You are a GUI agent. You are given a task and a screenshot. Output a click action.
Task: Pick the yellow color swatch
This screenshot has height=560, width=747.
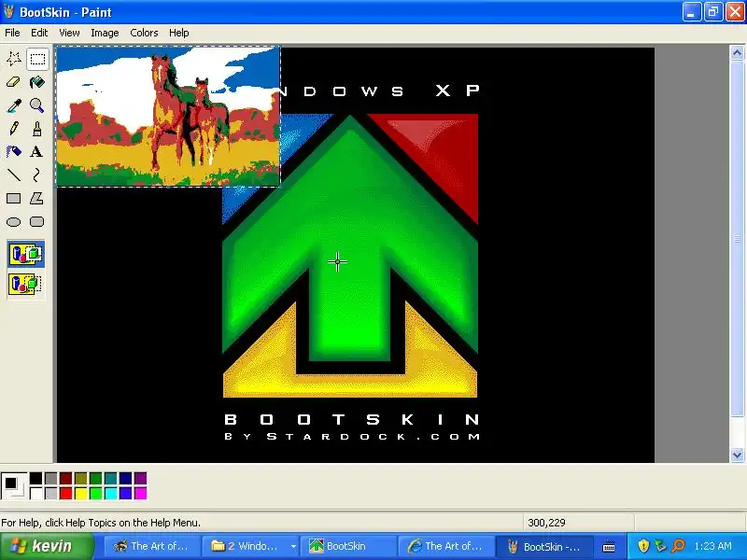point(81,493)
